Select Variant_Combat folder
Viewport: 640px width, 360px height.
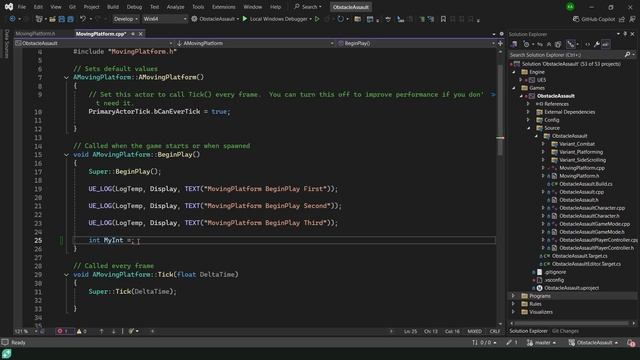tap(576, 144)
